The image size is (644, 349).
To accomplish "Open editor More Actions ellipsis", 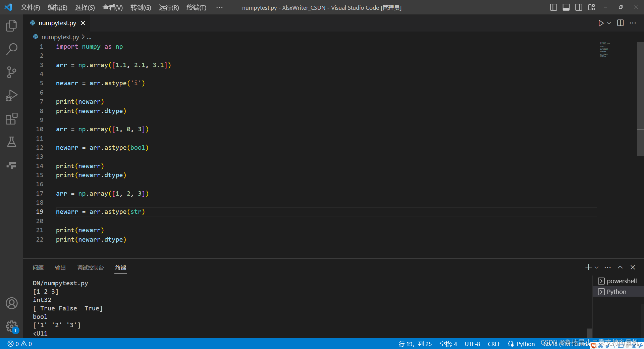I will click(633, 23).
